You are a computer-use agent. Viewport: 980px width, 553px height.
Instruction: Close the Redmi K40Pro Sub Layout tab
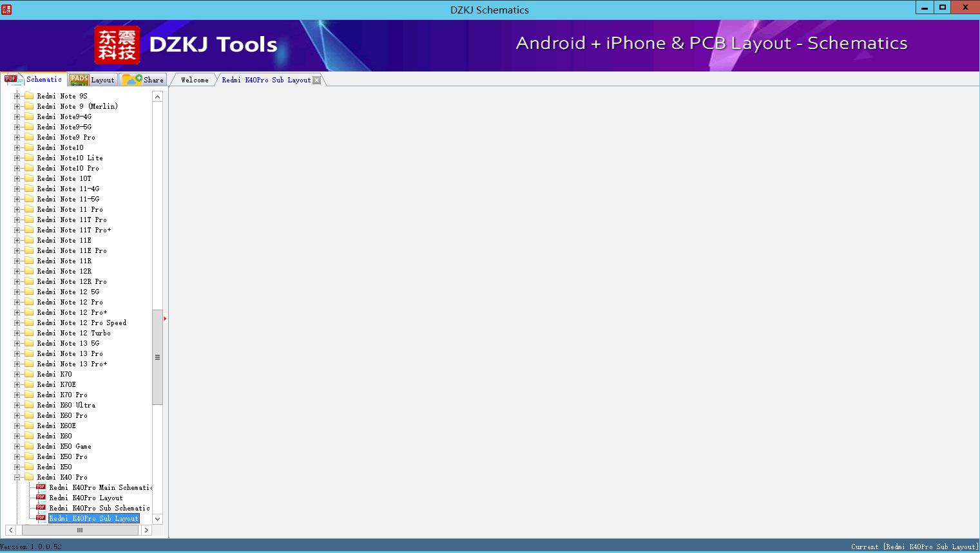point(316,80)
